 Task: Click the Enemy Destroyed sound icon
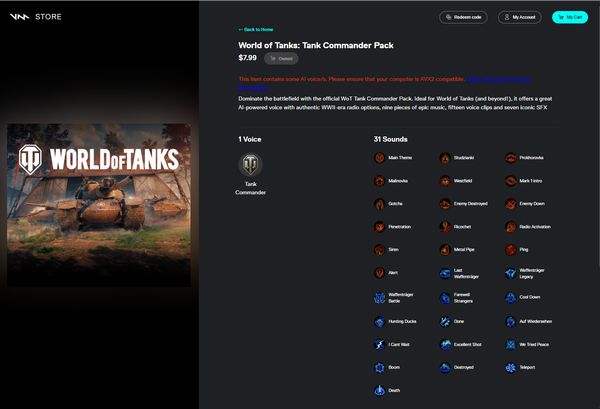coord(445,204)
